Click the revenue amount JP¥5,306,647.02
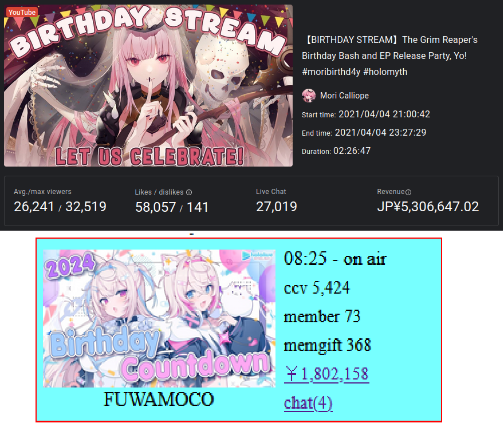This screenshot has height=427, width=504. pyautogui.click(x=428, y=207)
